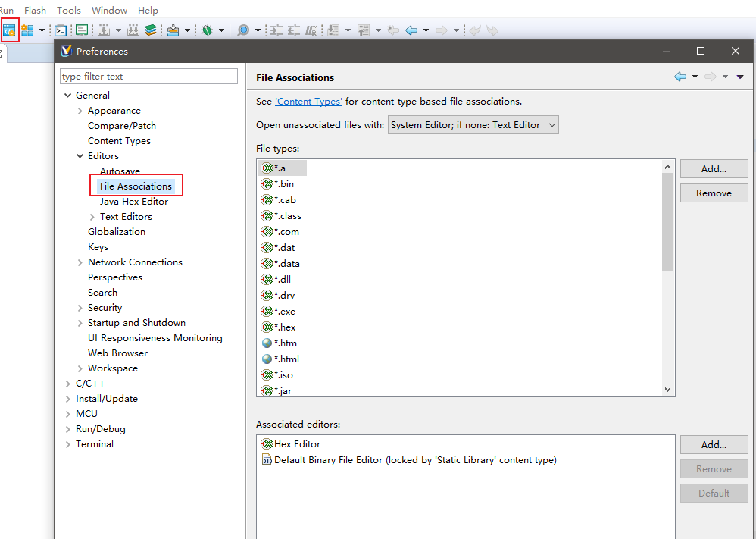Viewport: 756px width, 539px height.
Task: Click the magnifier search toolbar icon
Action: click(243, 30)
